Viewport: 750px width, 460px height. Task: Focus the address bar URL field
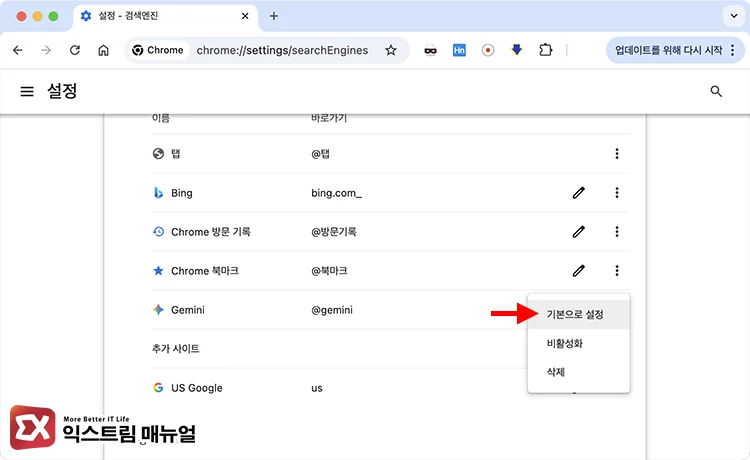click(x=282, y=50)
